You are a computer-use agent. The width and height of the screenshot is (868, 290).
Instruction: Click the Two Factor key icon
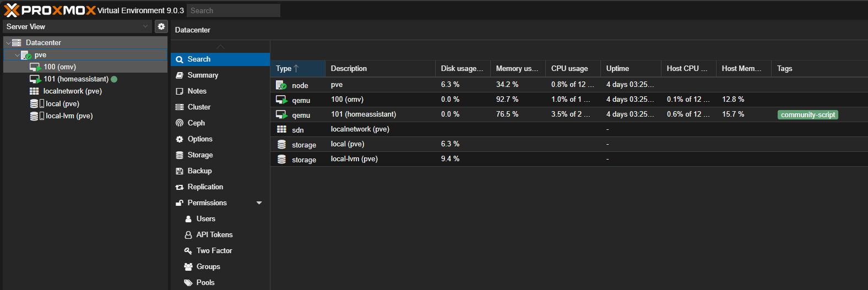pyautogui.click(x=188, y=251)
